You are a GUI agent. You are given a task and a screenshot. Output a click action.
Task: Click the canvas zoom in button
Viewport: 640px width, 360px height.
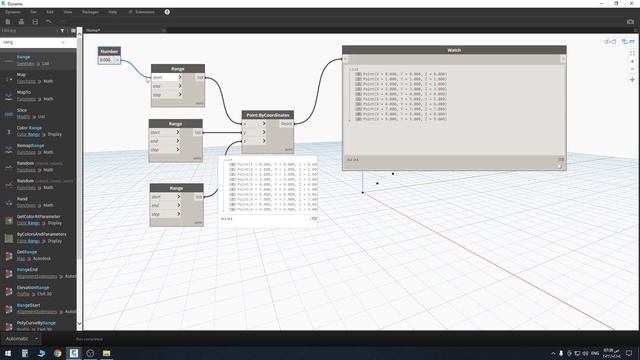(x=632, y=62)
